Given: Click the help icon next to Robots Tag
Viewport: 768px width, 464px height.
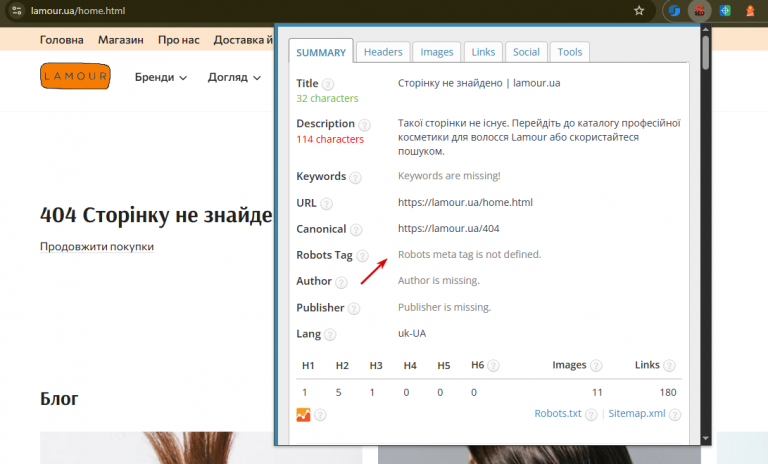Looking at the screenshot, I should 362,256.
